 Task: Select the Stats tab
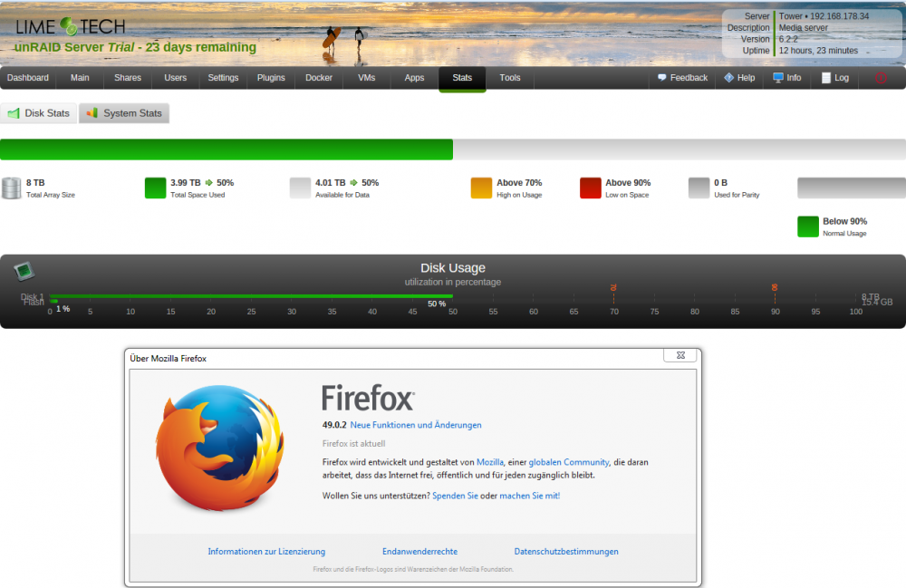click(x=462, y=78)
